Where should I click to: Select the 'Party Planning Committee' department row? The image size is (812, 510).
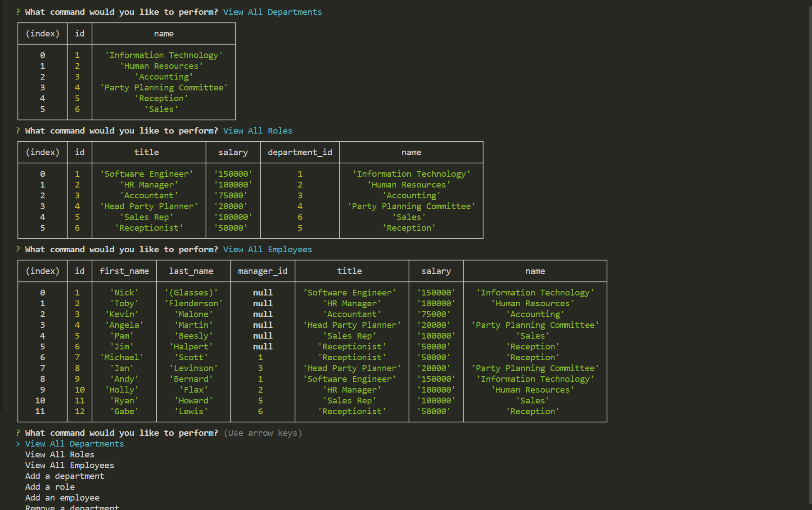tap(163, 87)
